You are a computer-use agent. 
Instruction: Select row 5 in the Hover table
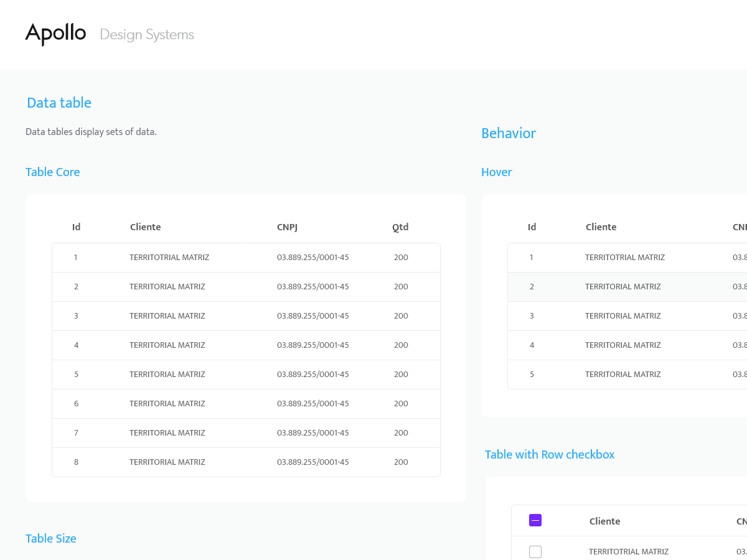[x=622, y=374]
